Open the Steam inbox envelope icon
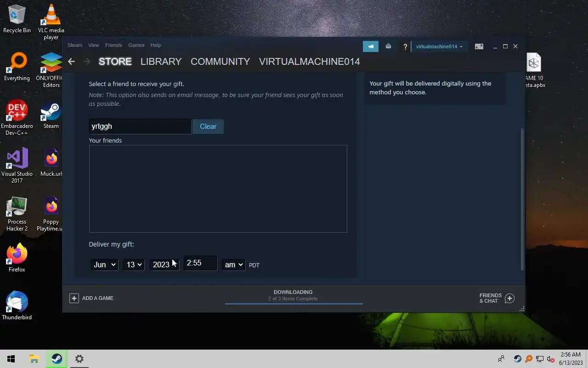588x368 pixels. pos(388,46)
